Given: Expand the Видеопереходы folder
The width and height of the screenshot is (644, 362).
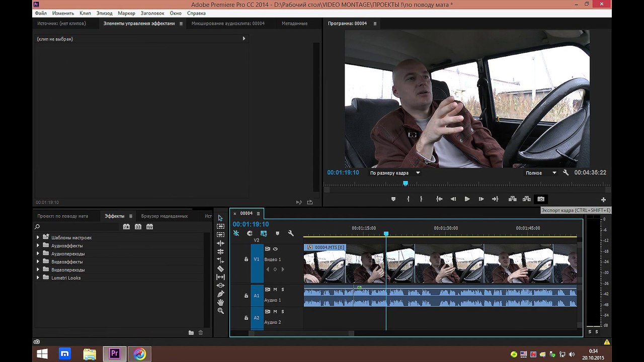Looking at the screenshot, I should (38, 269).
